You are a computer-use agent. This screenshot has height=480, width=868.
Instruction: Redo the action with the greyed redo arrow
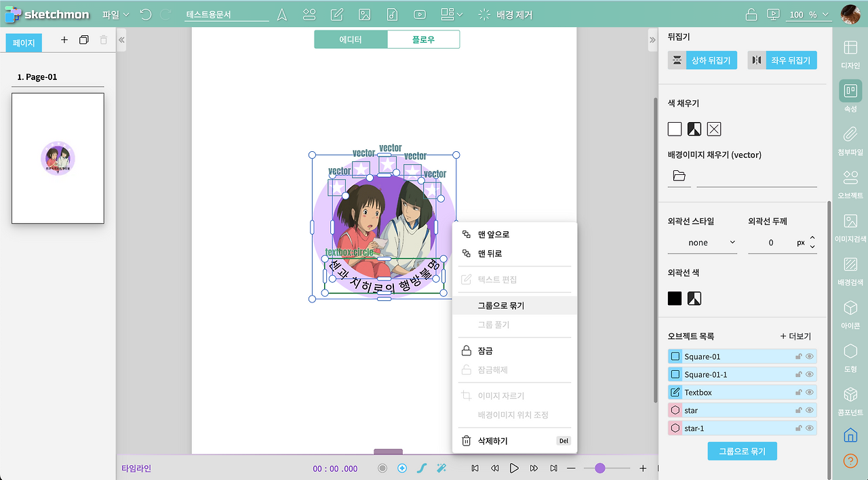tap(165, 14)
